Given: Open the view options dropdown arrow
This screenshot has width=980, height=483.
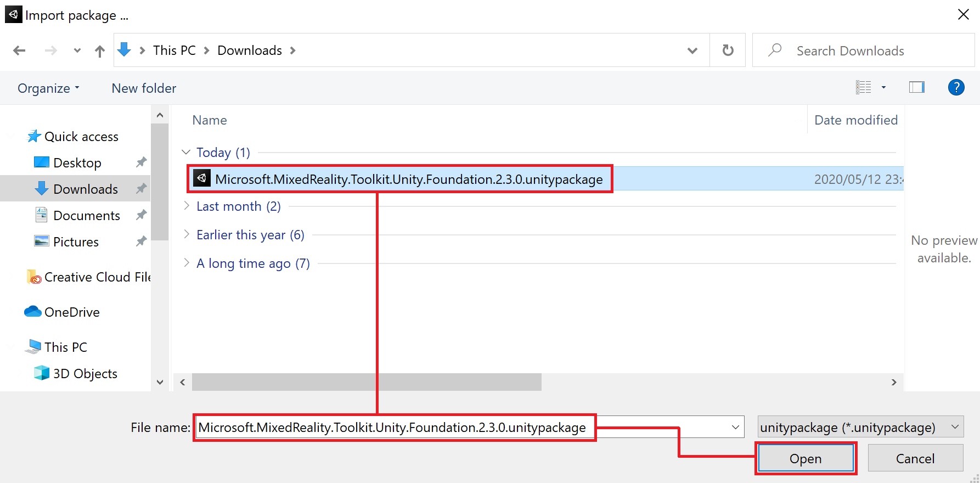Looking at the screenshot, I should 883,87.
